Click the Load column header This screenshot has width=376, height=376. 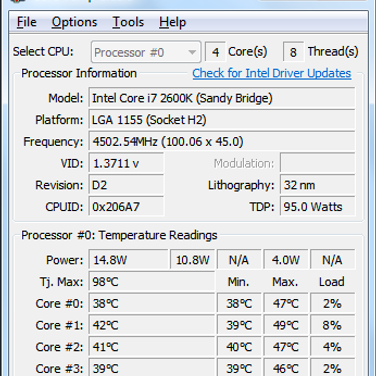click(x=331, y=282)
